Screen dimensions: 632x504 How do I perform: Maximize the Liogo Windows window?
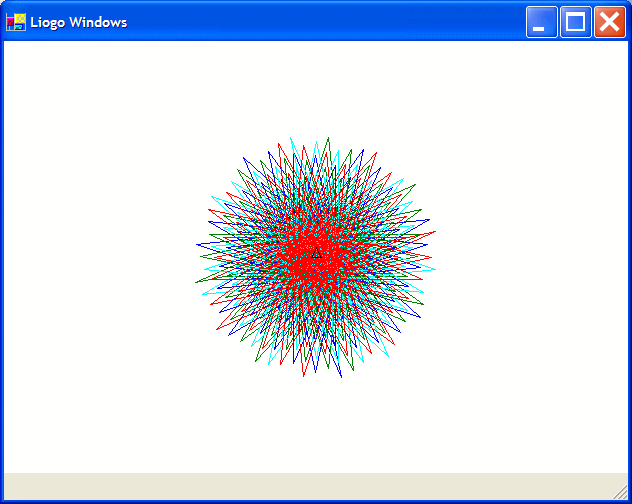point(576,22)
